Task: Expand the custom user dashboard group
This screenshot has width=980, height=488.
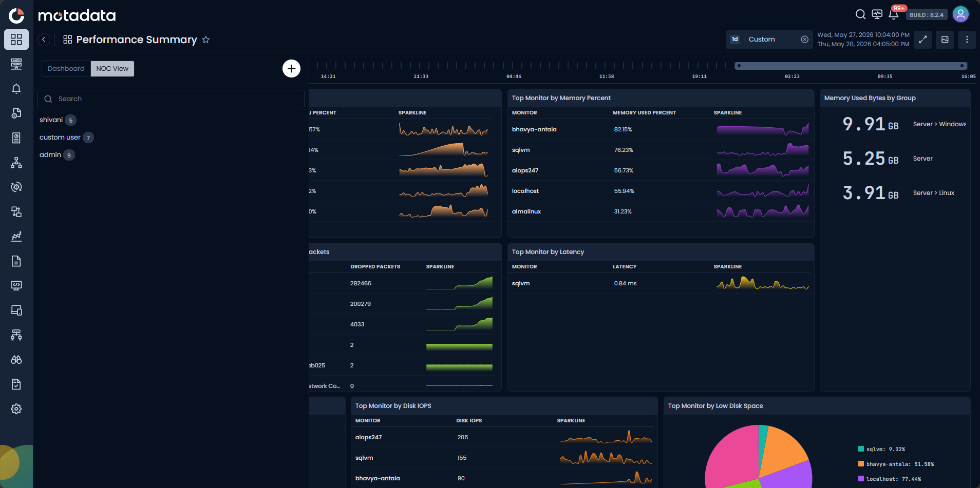Action: pyautogui.click(x=66, y=138)
